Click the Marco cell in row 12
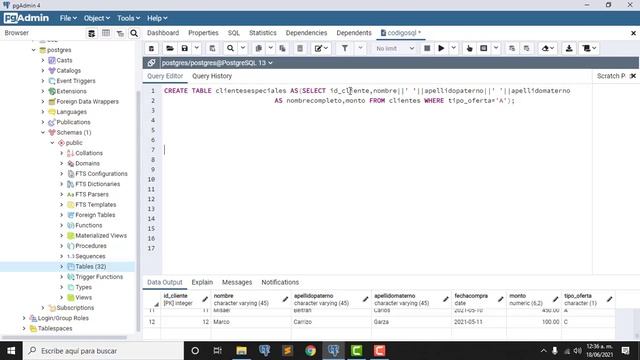The image size is (640, 360). (x=251, y=322)
